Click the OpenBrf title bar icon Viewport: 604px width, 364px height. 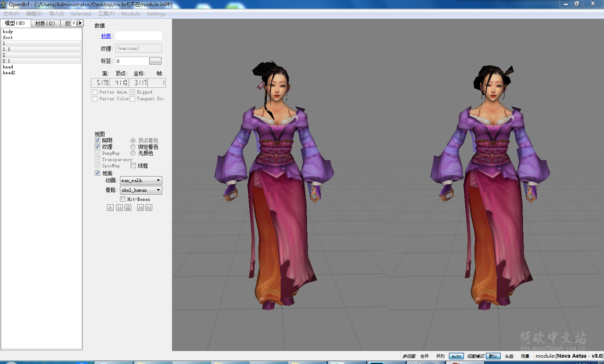(4, 4)
